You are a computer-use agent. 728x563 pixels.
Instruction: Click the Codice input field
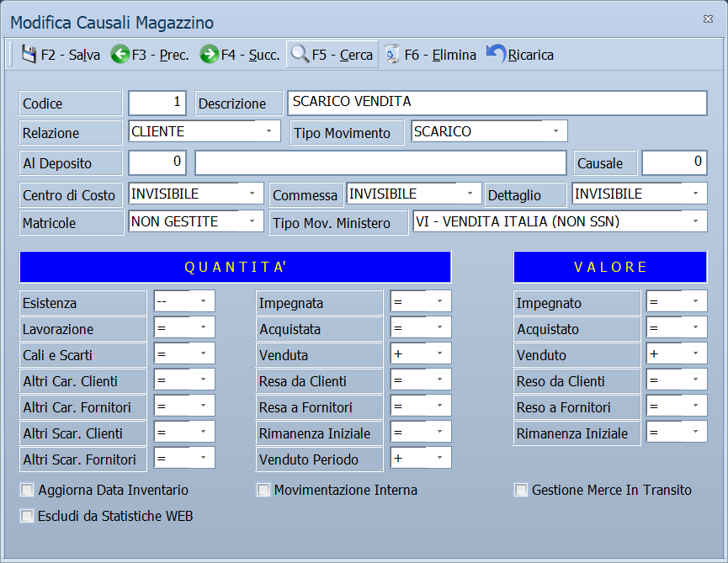[x=157, y=103]
